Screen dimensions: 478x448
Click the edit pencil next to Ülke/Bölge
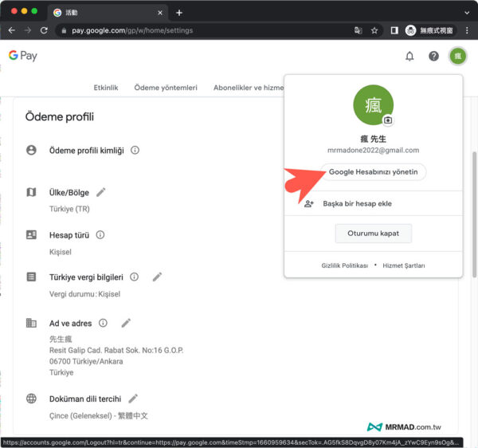tap(100, 192)
